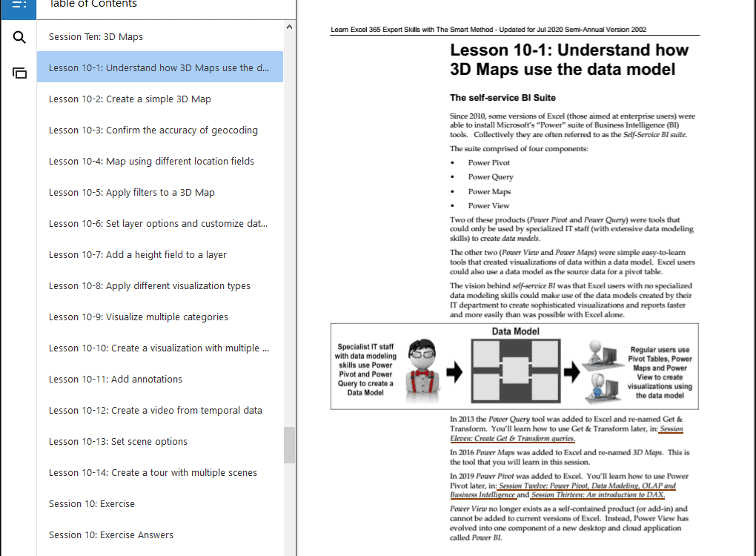Open Lesson 10-12 Create a video from temporal data

pos(160,410)
